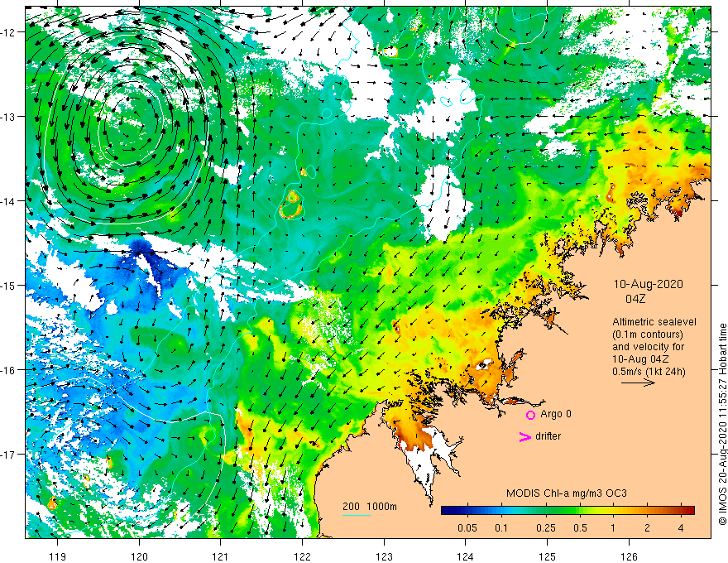Click the magenta Argo 0 circle marker
This screenshot has width=728, height=563.
pos(530,415)
